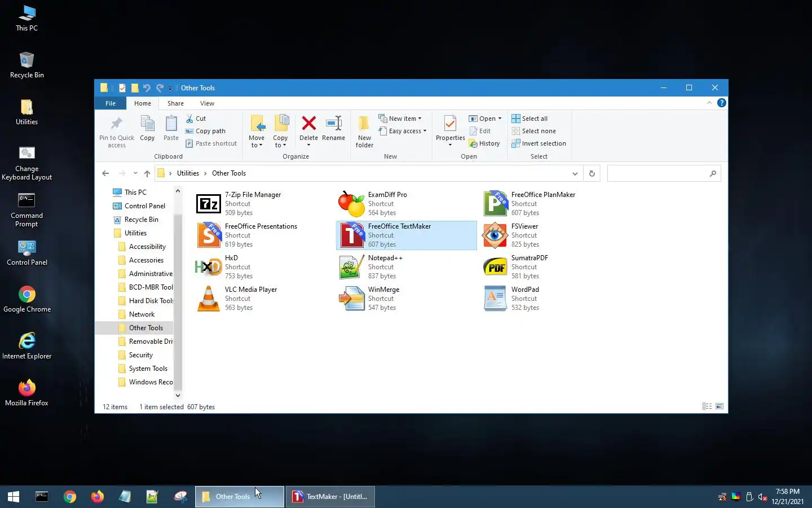Select the FreeOffice Presentations icon
This screenshot has width=812, height=508.
click(x=208, y=235)
